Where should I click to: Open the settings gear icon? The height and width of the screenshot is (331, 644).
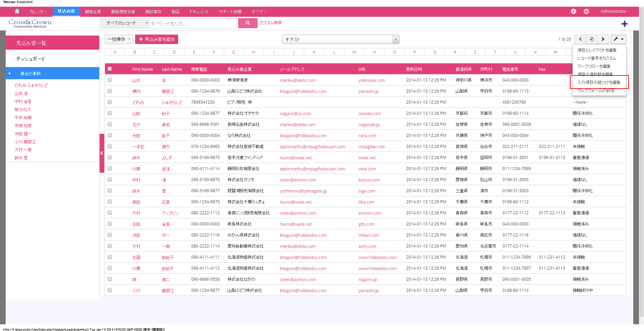pos(586,11)
